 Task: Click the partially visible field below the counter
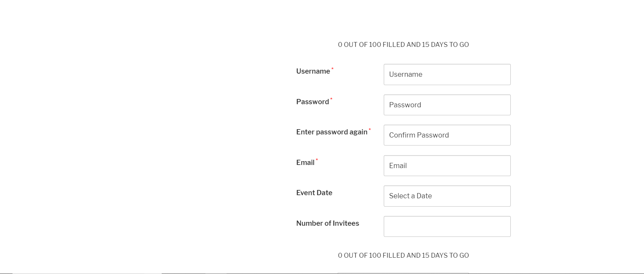[403, 273]
